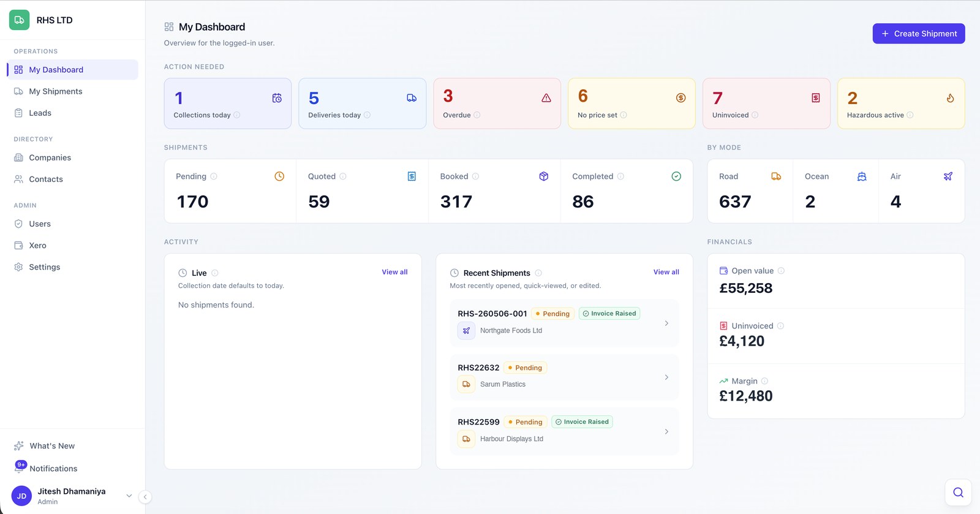Go to My Dashboard in the sidebar
Image resolution: width=980 pixels, height=514 pixels.
(x=72, y=70)
